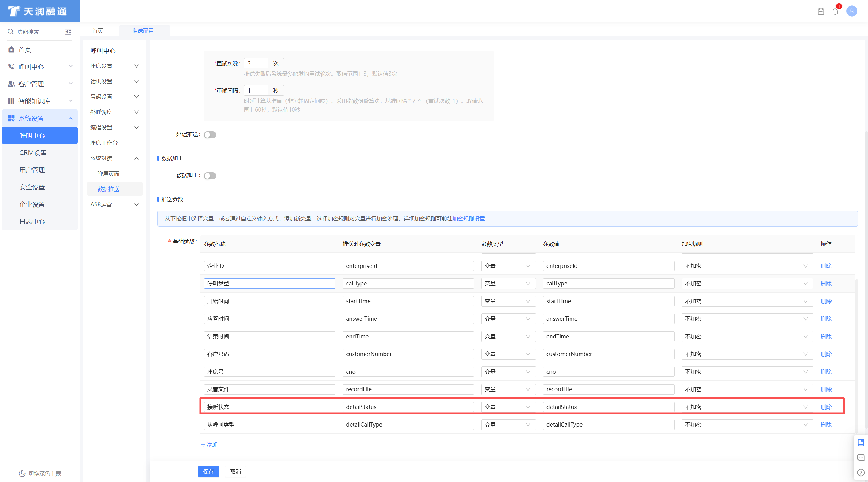Open 呼叫中心 under 系统设置
868x482 pixels.
[40, 135]
